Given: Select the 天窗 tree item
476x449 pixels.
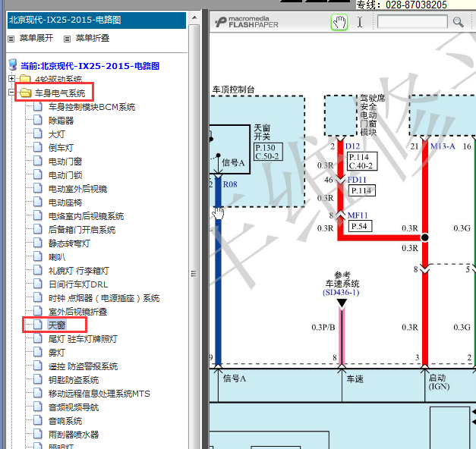Looking at the screenshot, I should coord(57,325).
